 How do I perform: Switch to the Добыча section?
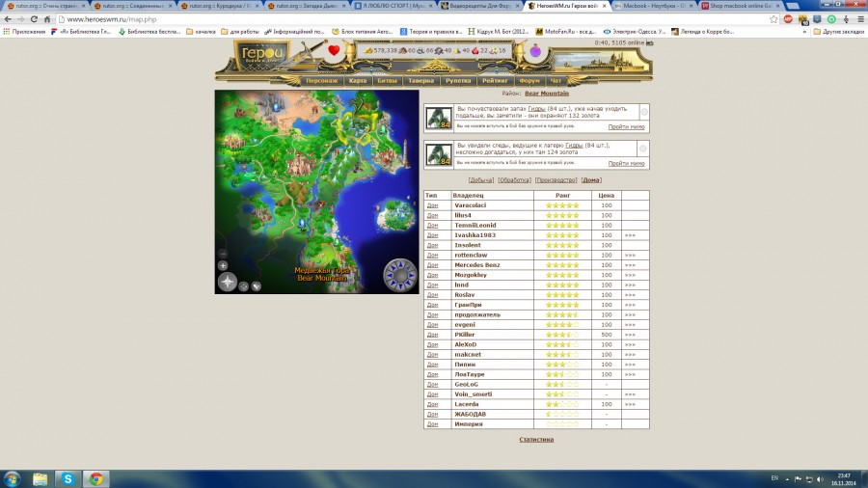pyautogui.click(x=480, y=179)
